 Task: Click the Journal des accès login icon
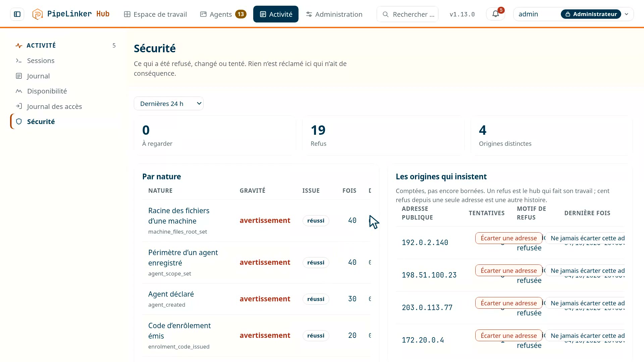(x=19, y=106)
